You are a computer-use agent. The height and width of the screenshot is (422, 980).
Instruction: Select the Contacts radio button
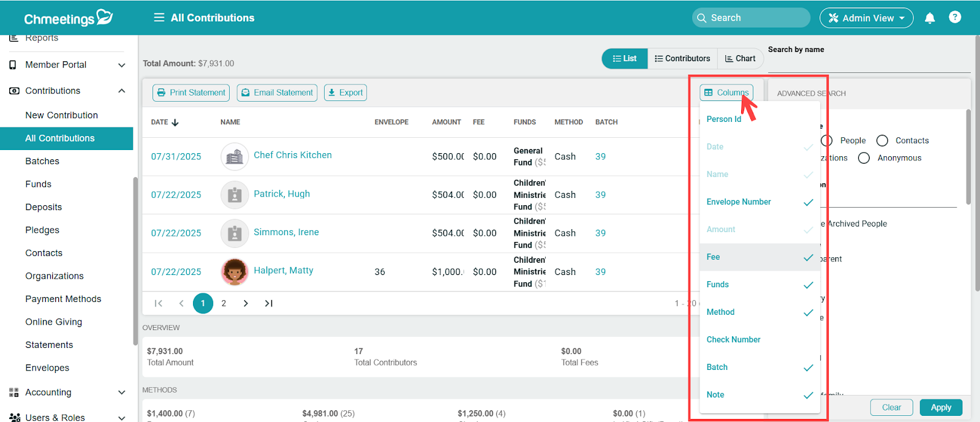[882, 141]
